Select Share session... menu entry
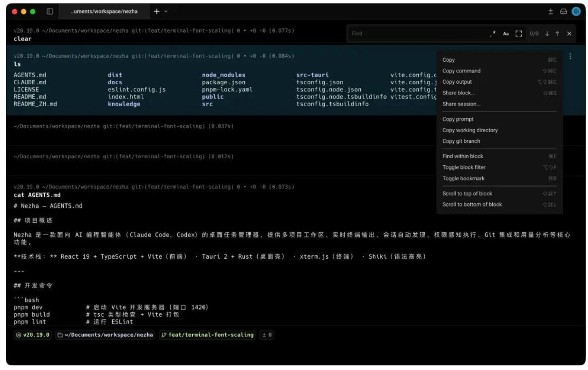Viewport: 588px width, 370px height. (x=499, y=104)
